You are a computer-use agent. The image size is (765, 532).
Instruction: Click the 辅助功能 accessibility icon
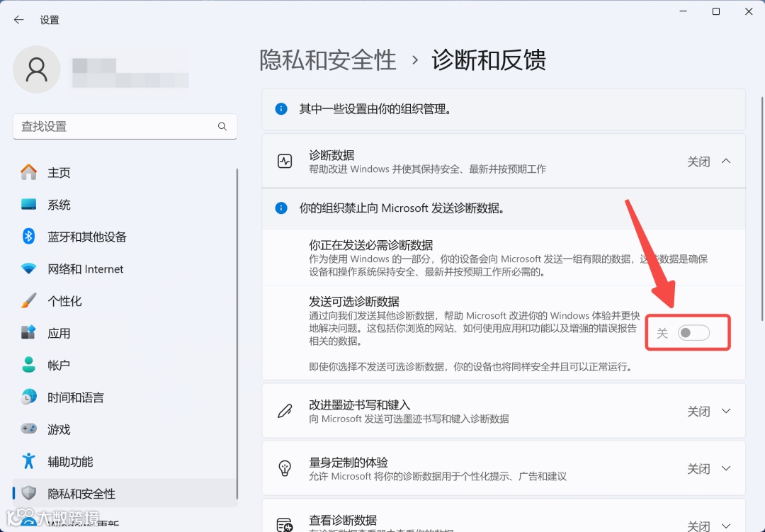click(29, 461)
